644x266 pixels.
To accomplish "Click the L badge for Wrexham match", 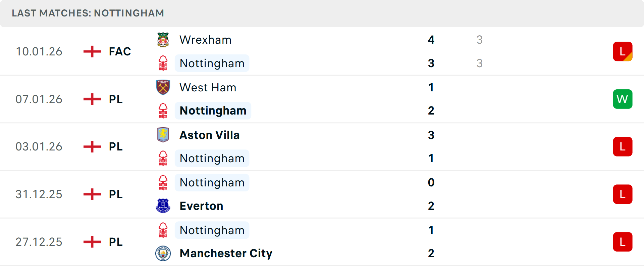I will point(623,51).
